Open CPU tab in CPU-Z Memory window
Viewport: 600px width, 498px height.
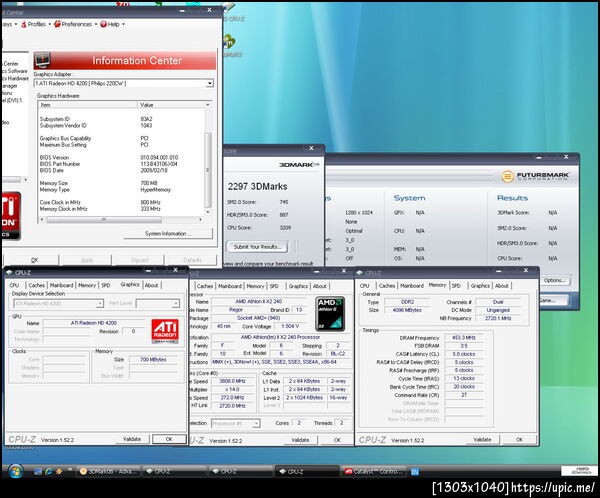point(365,286)
